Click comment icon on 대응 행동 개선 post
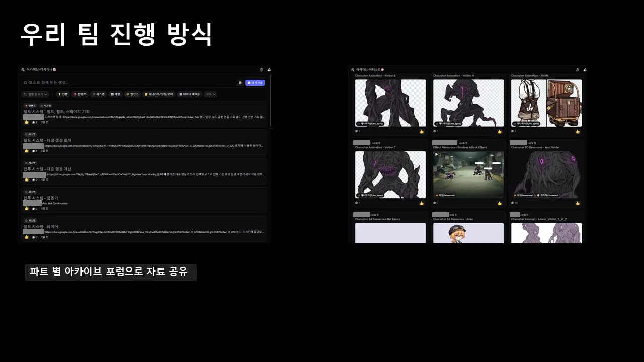This screenshot has width=644, height=362. [x=34, y=179]
